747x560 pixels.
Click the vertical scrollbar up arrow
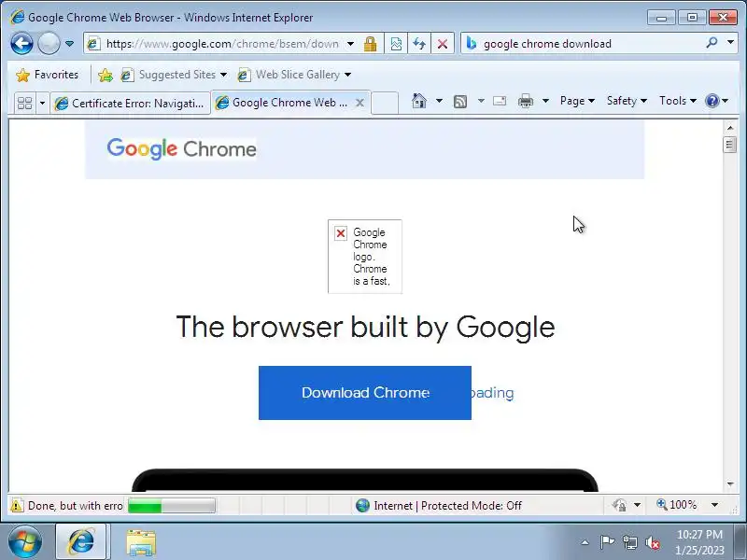(x=730, y=128)
